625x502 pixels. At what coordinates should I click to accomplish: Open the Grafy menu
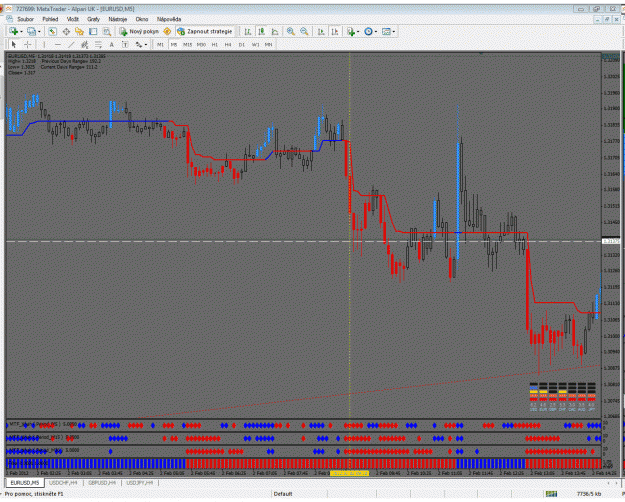point(93,19)
